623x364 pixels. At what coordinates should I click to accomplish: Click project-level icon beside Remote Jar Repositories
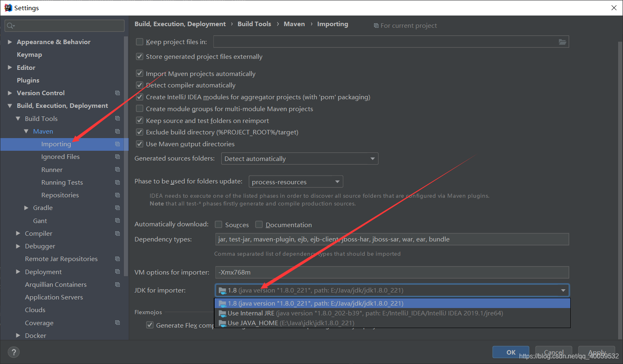click(117, 259)
